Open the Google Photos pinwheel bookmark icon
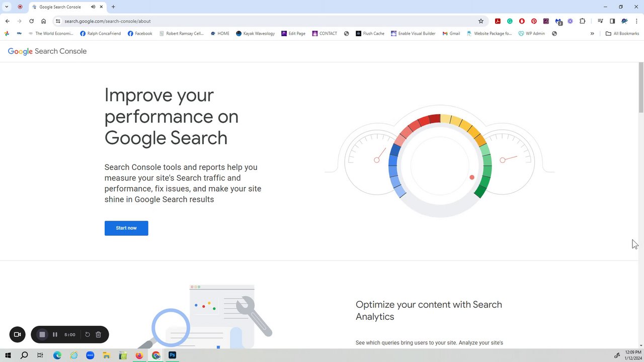The height and width of the screenshot is (362, 644). [7, 34]
